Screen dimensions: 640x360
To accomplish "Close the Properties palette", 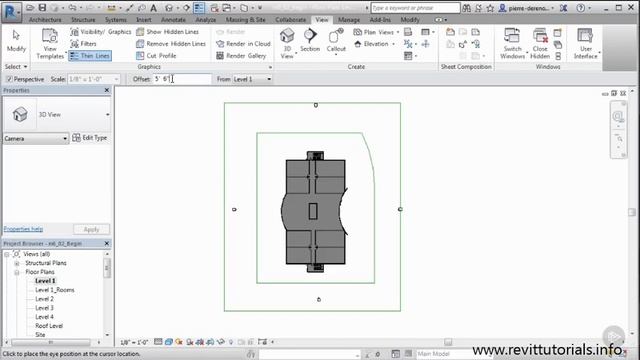I will coord(107,90).
